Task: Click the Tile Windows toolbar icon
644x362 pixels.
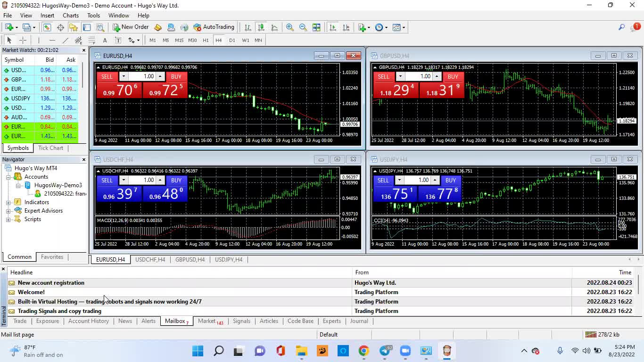Action: (316, 27)
